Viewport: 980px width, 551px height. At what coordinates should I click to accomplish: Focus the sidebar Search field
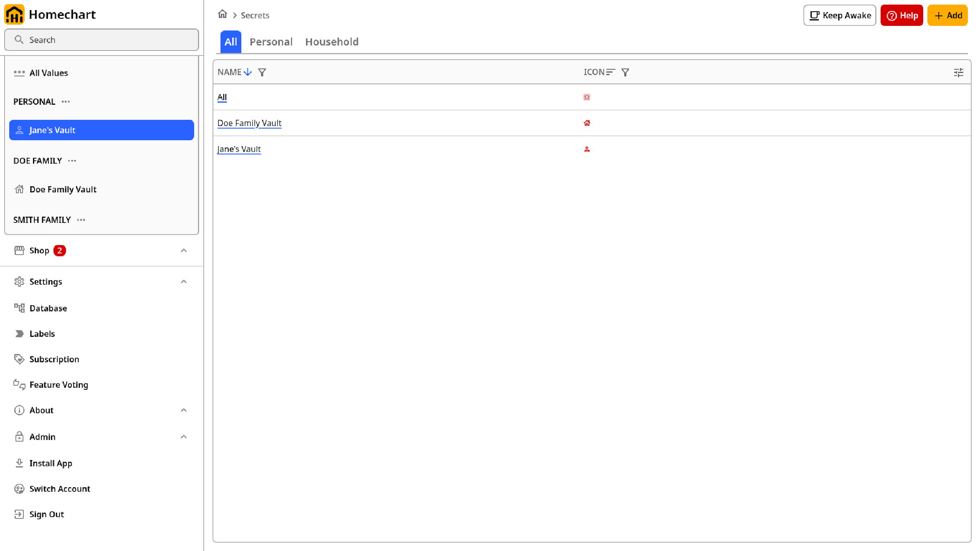[101, 40]
